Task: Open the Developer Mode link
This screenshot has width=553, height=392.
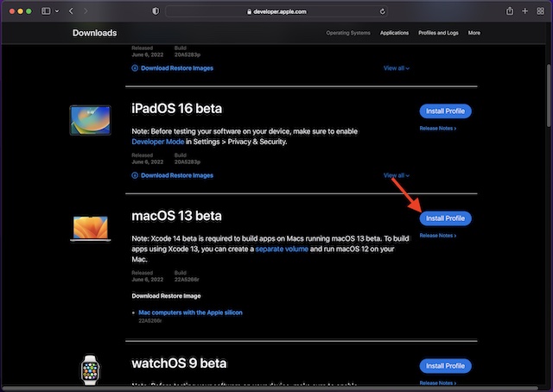Action: tap(157, 142)
